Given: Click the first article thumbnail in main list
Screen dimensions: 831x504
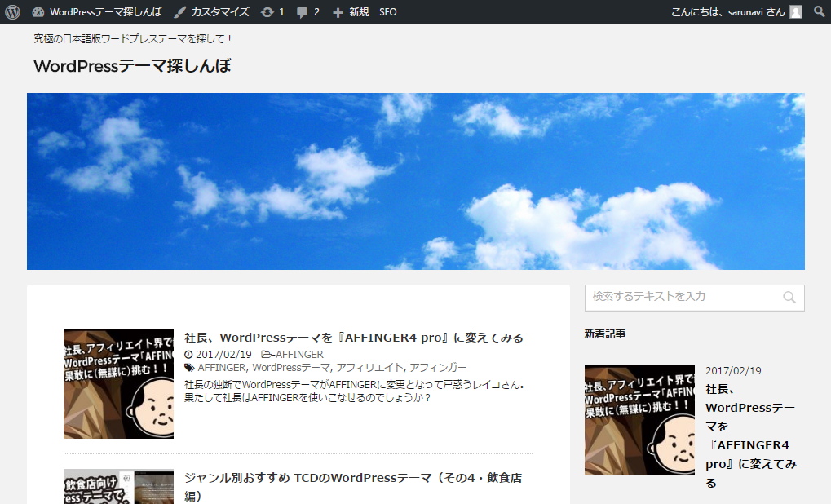Looking at the screenshot, I should (x=118, y=383).
